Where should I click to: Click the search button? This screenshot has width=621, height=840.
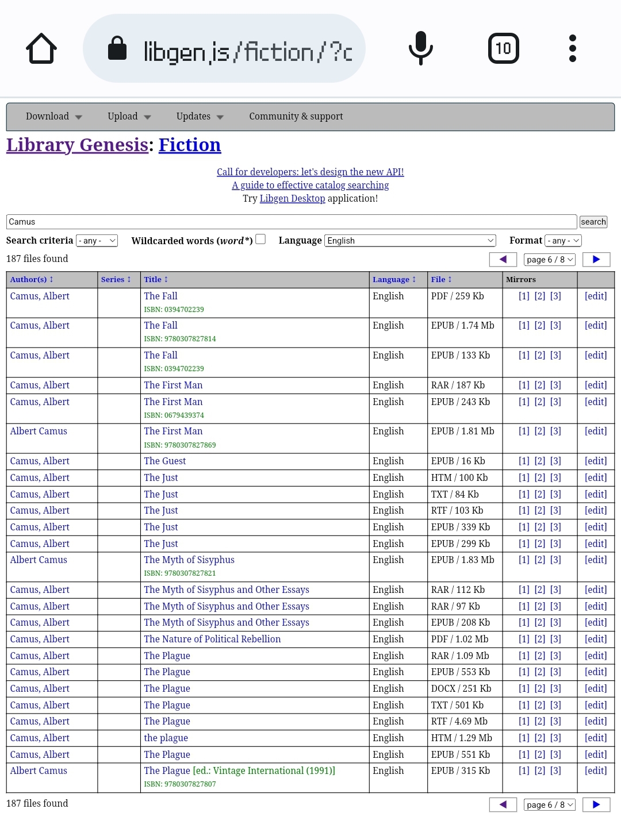(x=593, y=222)
